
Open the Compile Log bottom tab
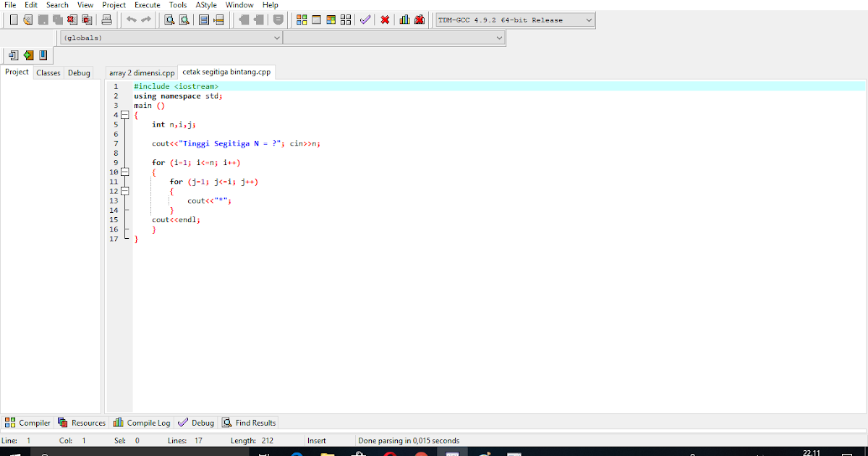click(142, 423)
